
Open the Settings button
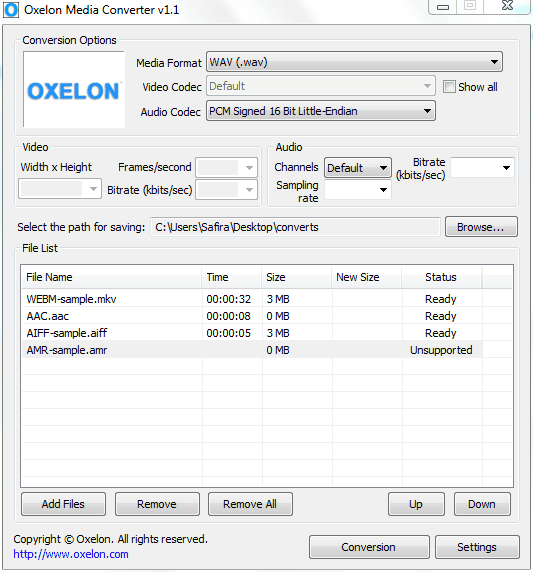pyautogui.click(x=477, y=547)
